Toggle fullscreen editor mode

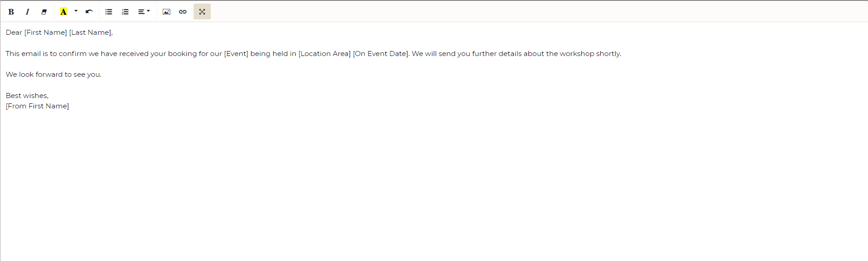point(202,12)
